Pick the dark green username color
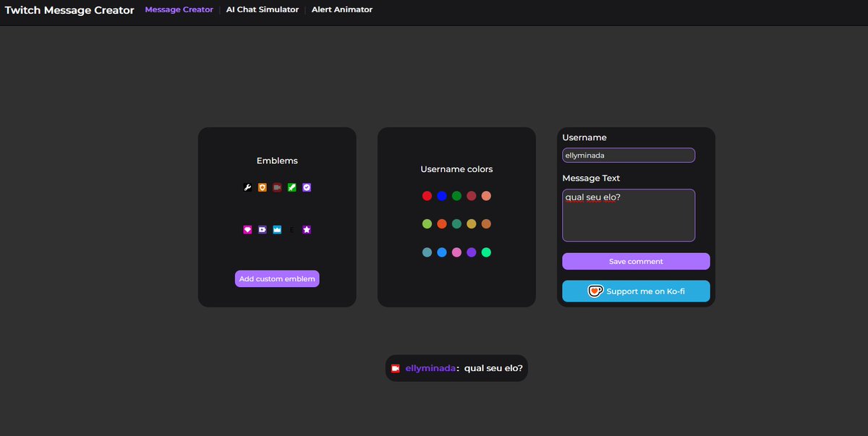Screen dimensions: 868x436 [456, 196]
